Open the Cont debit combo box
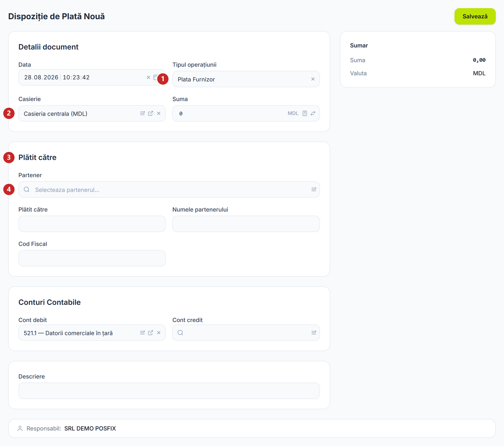504x446 pixels. 92,333
